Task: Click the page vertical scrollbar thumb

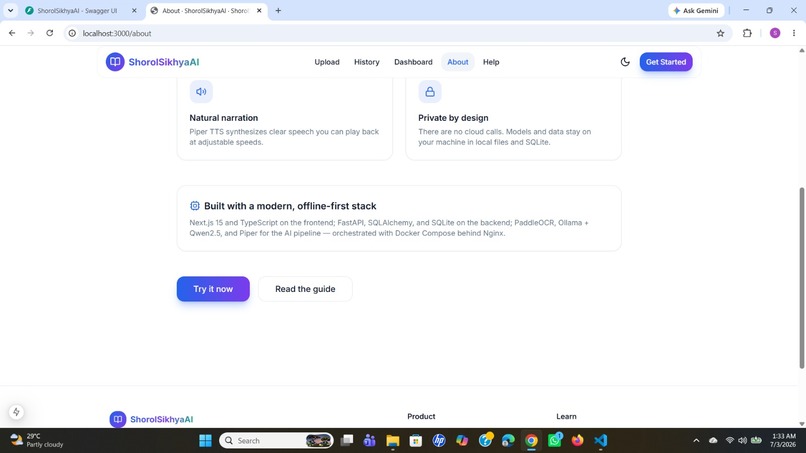Action: 801,278
